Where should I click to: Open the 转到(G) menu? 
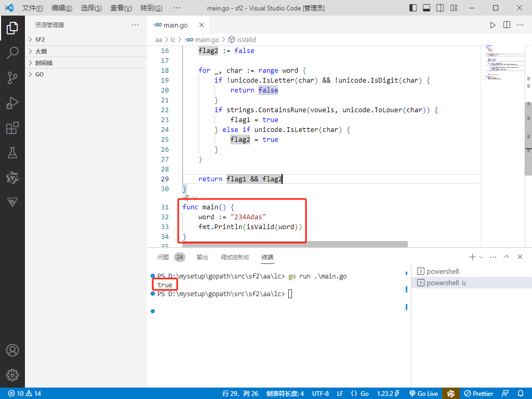pyautogui.click(x=151, y=8)
